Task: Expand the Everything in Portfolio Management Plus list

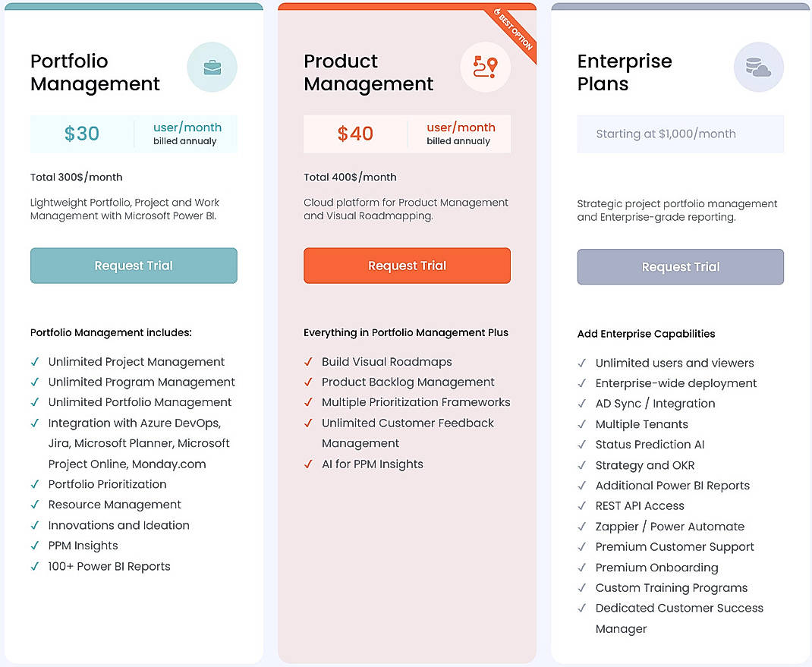Action: 405,332
